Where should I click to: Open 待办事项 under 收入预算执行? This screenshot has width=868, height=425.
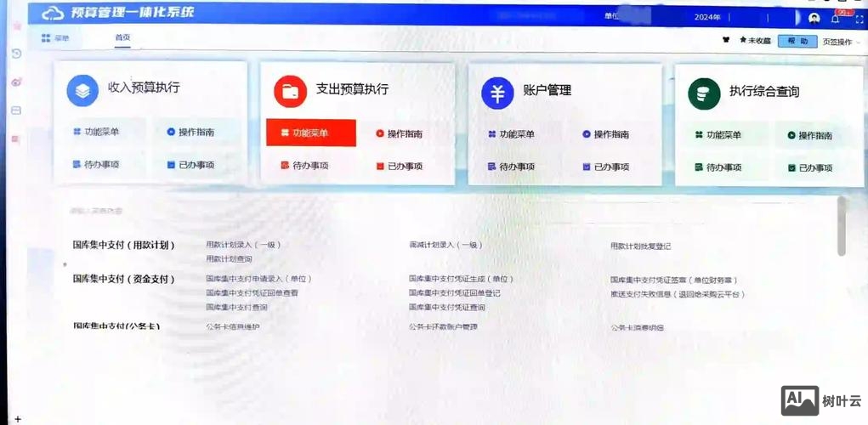(95, 164)
